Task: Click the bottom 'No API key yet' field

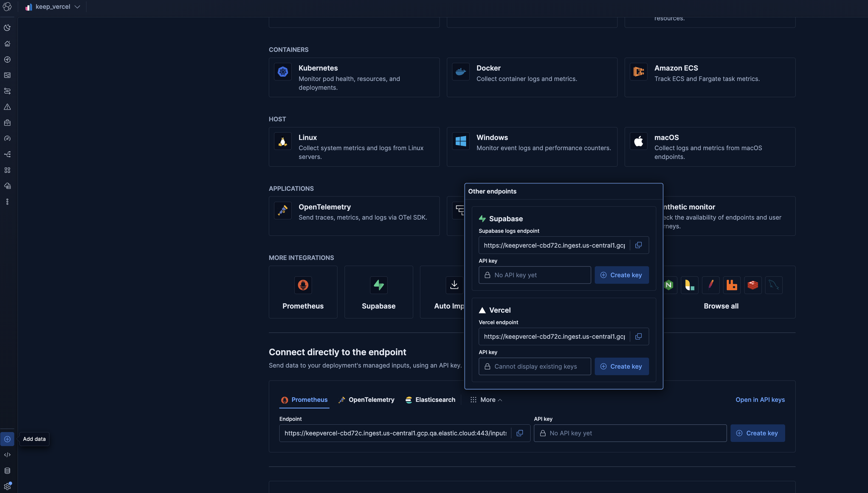Action: [x=630, y=433]
